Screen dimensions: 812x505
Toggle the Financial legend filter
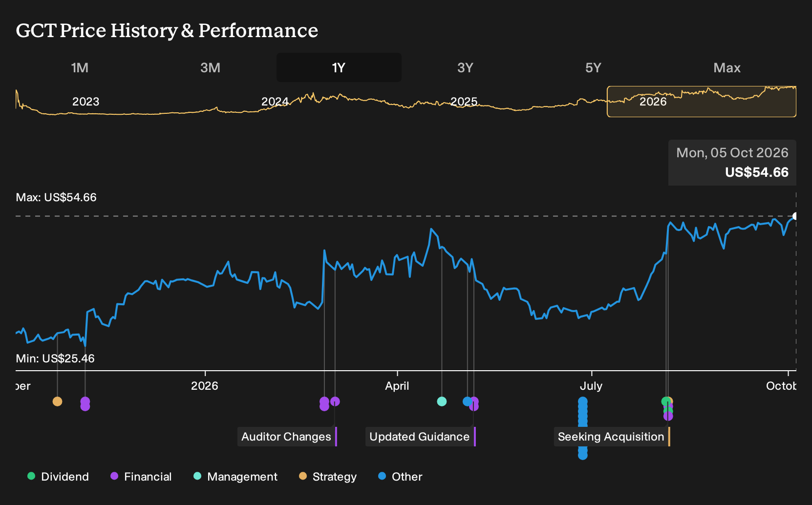141,476
